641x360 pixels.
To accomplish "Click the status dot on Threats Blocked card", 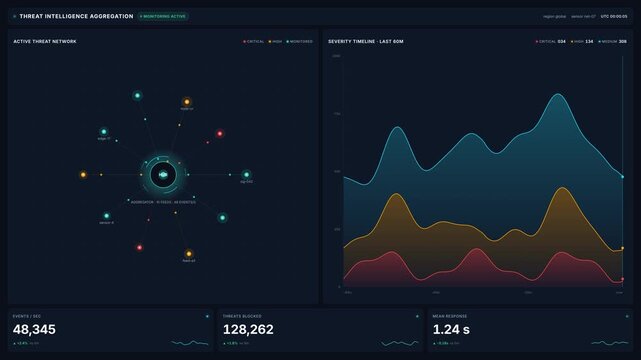I will click(x=417, y=316).
